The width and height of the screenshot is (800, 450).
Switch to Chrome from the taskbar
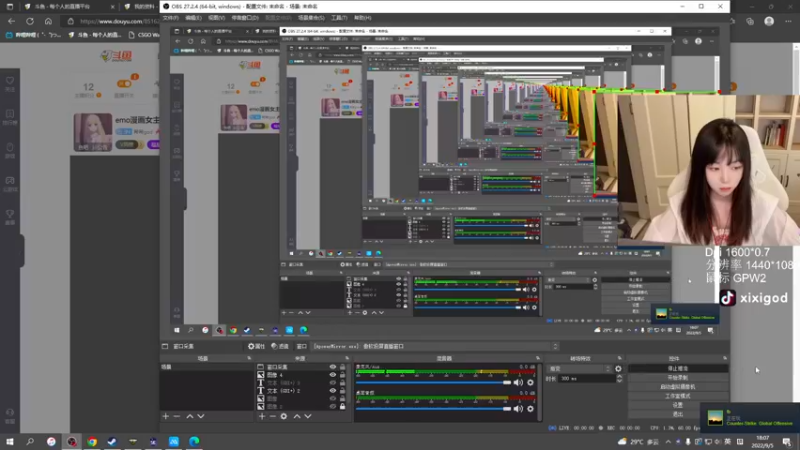click(92, 442)
